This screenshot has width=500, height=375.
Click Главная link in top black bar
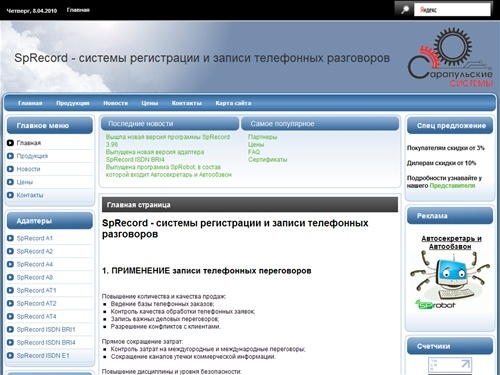78,10
